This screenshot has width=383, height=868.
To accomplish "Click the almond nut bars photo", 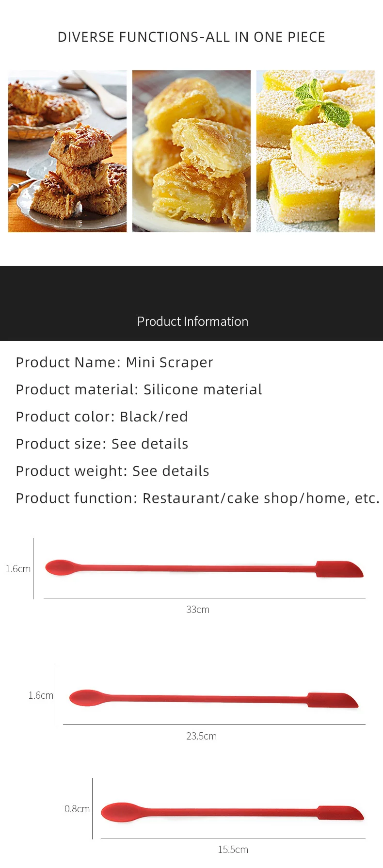I will [x=67, y=151].
